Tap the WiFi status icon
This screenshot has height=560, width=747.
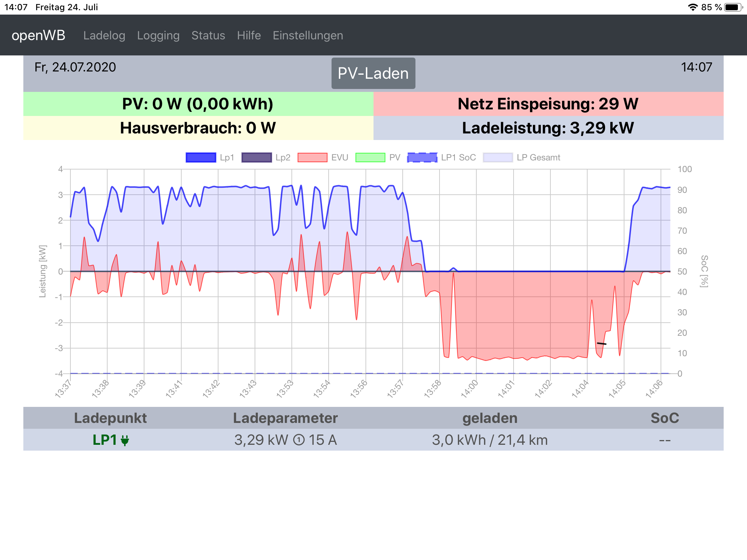692,7
